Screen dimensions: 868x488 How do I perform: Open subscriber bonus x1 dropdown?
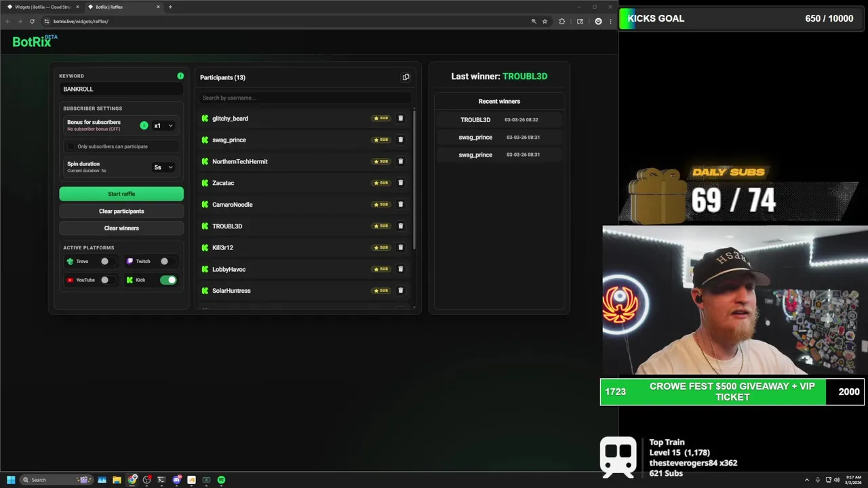[163, 125]
